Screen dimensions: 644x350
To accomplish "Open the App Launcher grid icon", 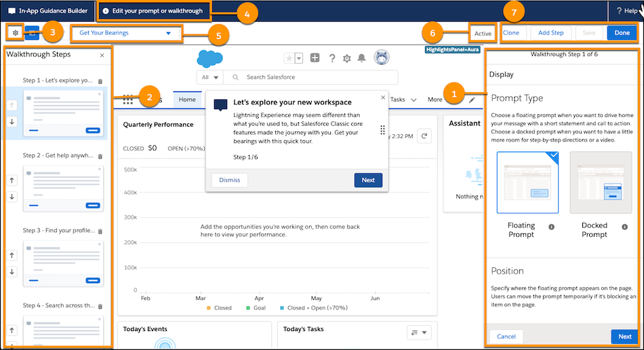I will point(127,100).
